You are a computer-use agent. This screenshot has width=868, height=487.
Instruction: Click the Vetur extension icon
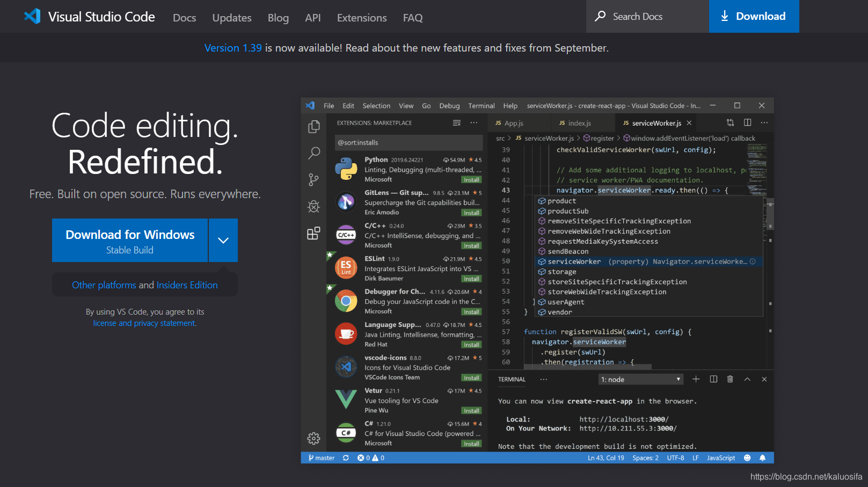346,399
